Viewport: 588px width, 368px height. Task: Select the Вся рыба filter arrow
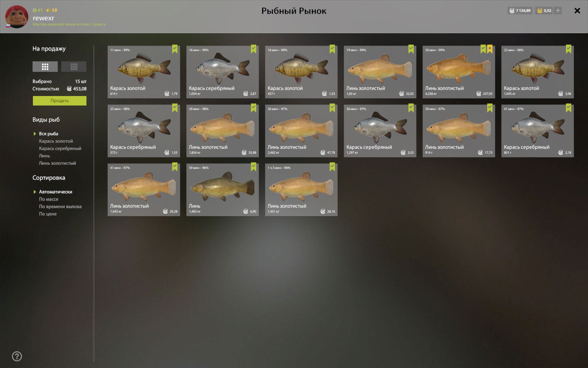[x=35, y=134]
